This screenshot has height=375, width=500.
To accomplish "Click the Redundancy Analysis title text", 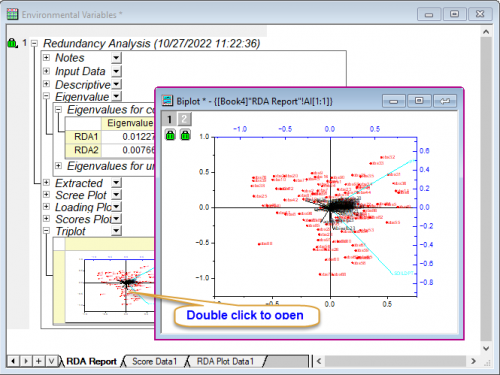I will 152,43.
